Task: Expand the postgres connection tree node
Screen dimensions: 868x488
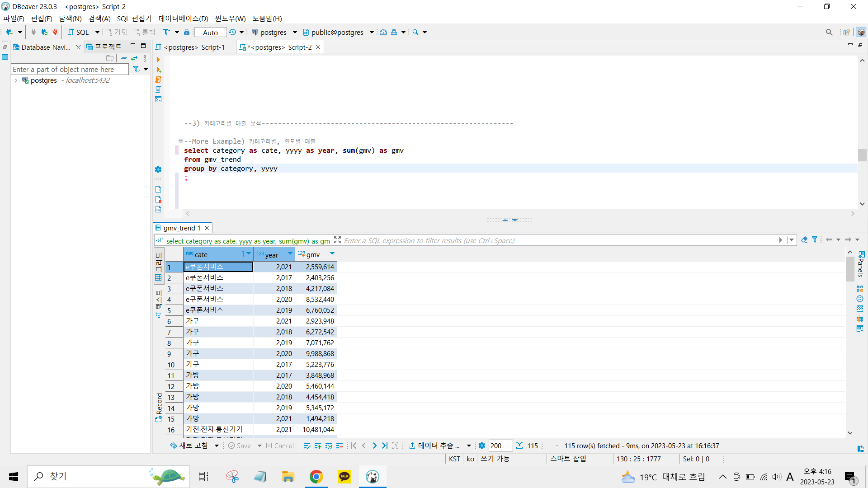Action: pyautogui.click(x=16, y=80)
